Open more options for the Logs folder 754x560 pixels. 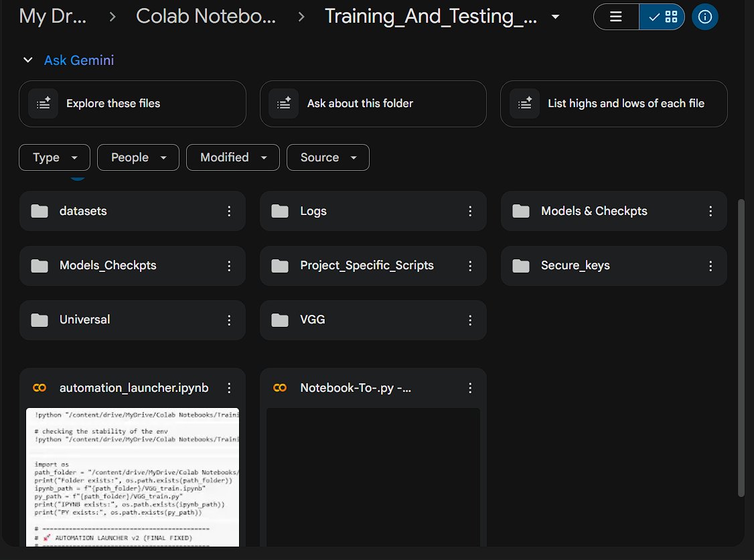pyautogui.click(x=471, y=211)
